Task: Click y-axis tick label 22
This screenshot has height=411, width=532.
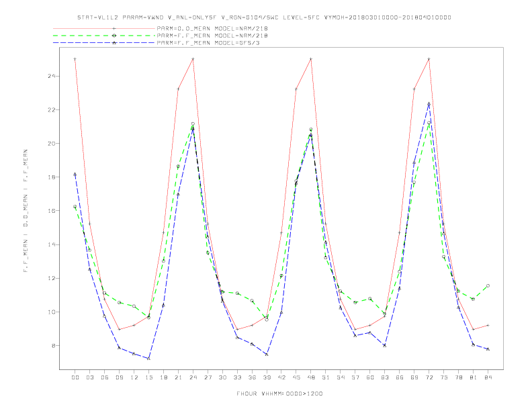Action: tap(52, 110)
